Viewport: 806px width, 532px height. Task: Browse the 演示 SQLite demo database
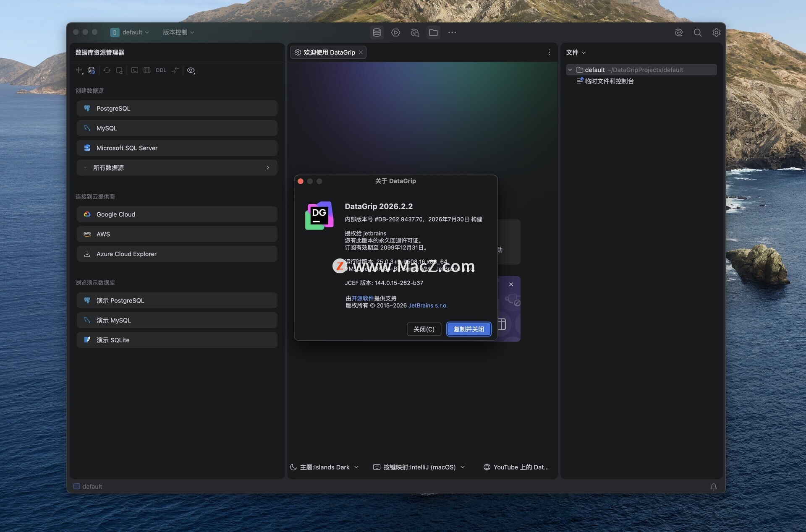click(x=177, y=340)
